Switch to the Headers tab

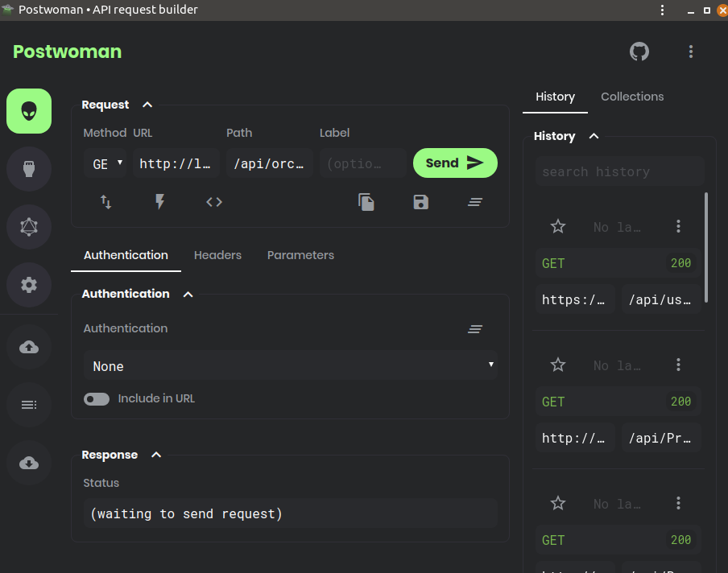point(217,255)
